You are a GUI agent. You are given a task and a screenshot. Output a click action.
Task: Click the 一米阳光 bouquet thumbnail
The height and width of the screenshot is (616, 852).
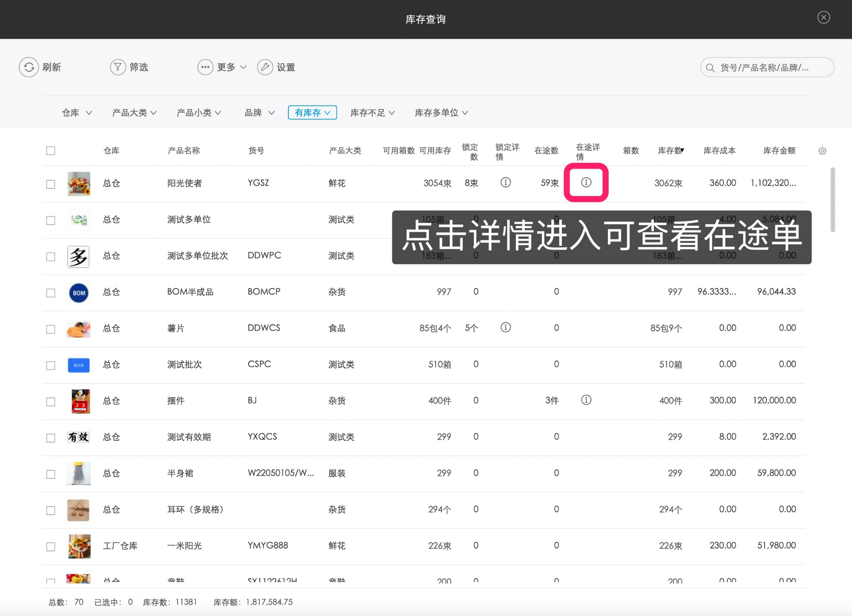[x=79, y=546]
